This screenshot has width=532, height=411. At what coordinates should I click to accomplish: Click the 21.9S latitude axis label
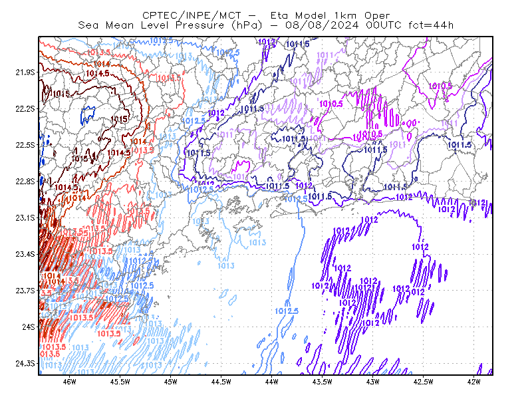click(x=25, y=72)
